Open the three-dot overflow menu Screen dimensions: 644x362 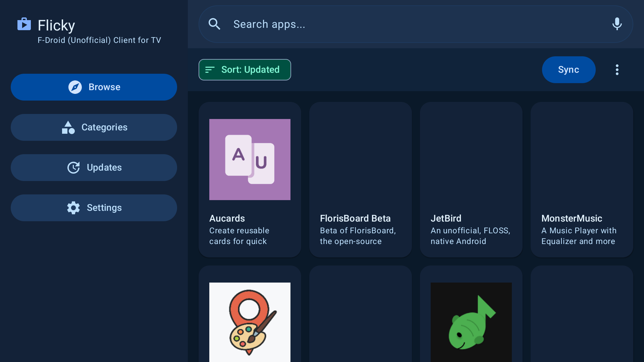click(x=617, y=70)
